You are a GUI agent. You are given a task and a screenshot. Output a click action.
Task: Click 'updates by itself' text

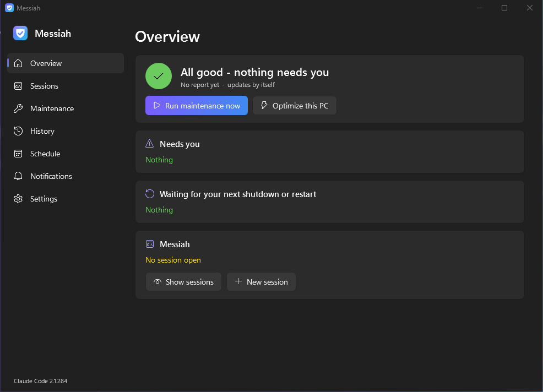pyautogui.click(x=251, y=85)
